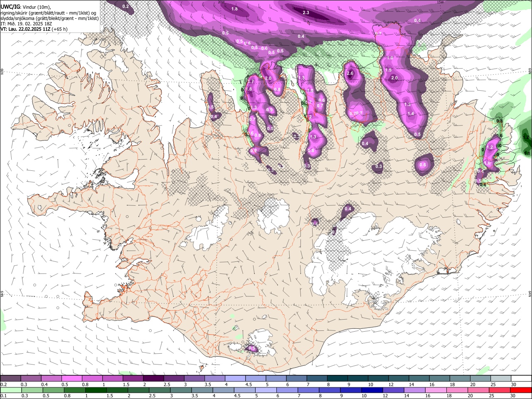Click the 20W longitude label
This screenshot has height=399, width=532.
tap(221, 2)
